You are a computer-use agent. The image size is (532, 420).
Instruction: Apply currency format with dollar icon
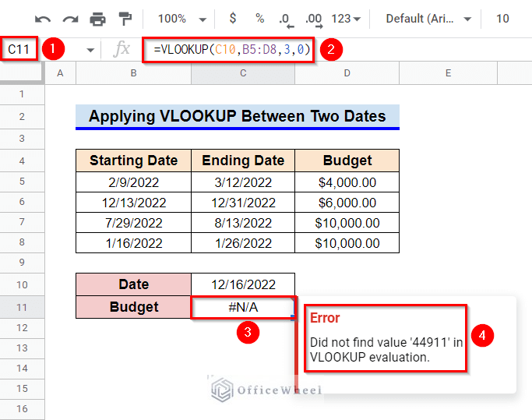(233, 18)
